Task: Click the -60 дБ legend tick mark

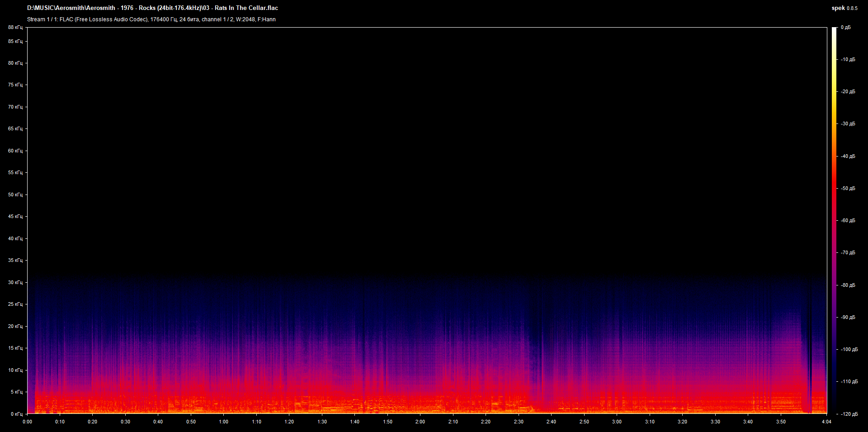Action: pyautogui.click(x=838, y=220)
